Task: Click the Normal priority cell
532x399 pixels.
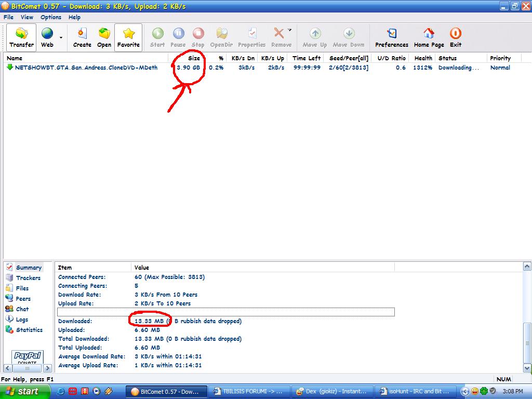Action: tap(500, 68)
